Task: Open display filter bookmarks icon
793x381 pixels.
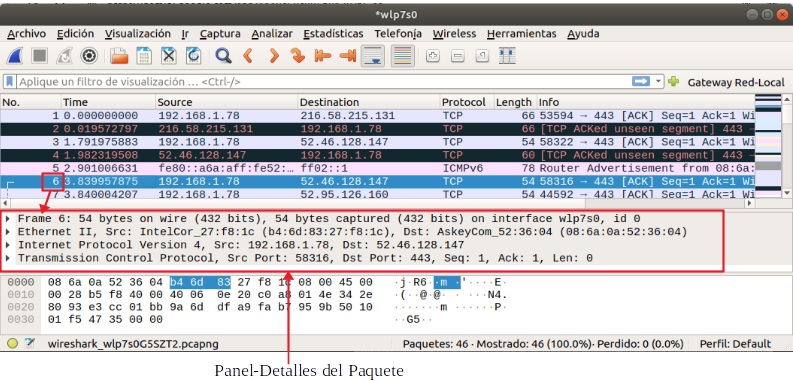Action: (x=10, y=81)
